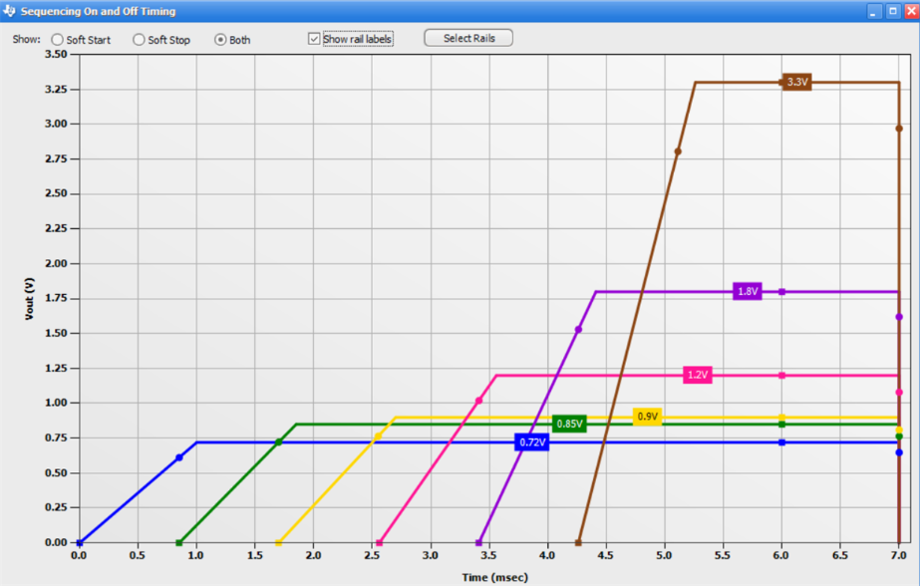Click the purple square marker at 6.0 msec
The height and width of the screenshot is (588, 920).
pyautogui.click(x=781, y=292)
